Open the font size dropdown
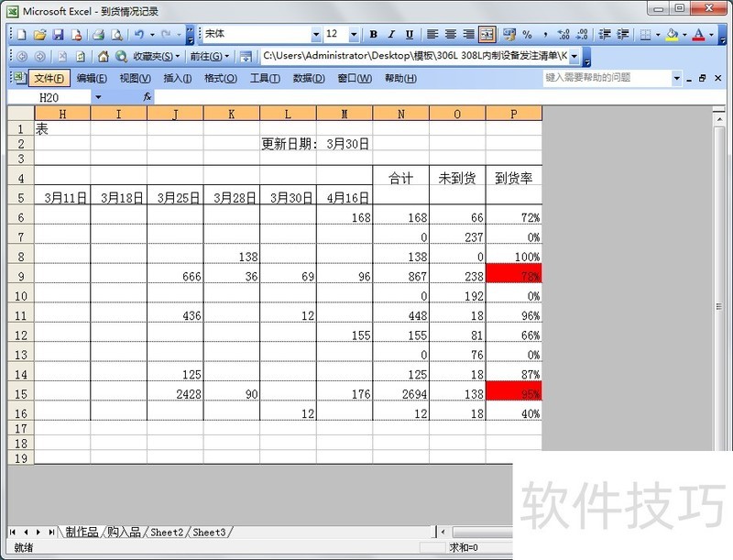733x560 pixels. (x=353, y=34)
